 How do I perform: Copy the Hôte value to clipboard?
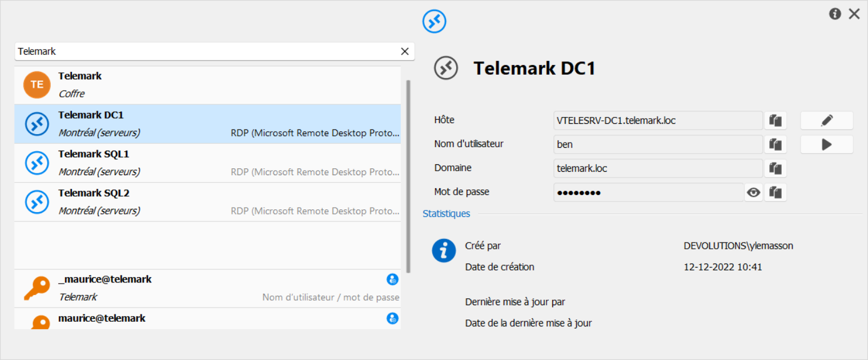775,120
